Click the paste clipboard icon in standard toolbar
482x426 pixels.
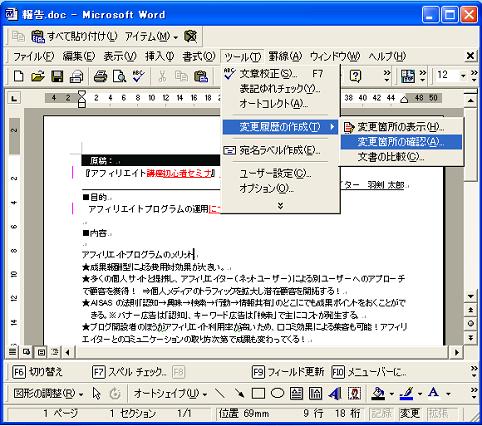click(201, 76)
